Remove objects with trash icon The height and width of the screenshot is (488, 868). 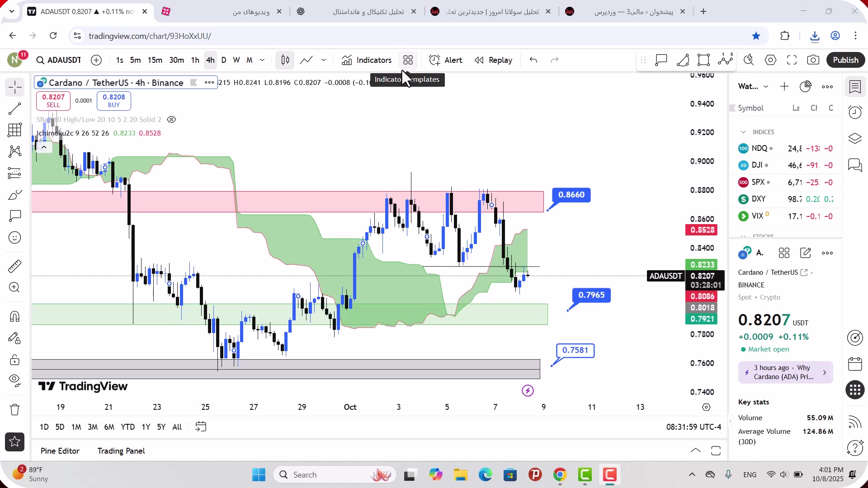pos(15,410)
